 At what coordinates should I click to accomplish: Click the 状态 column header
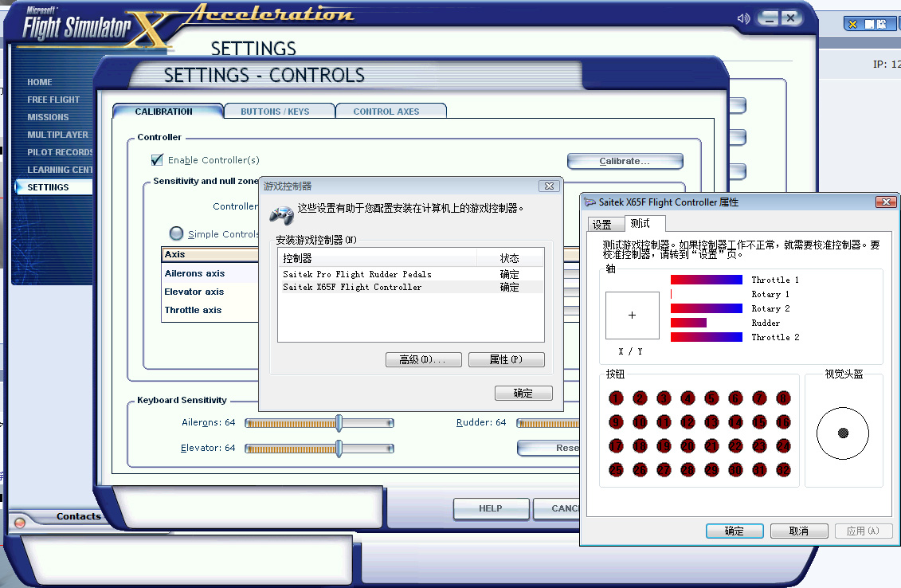click(510, 258)
